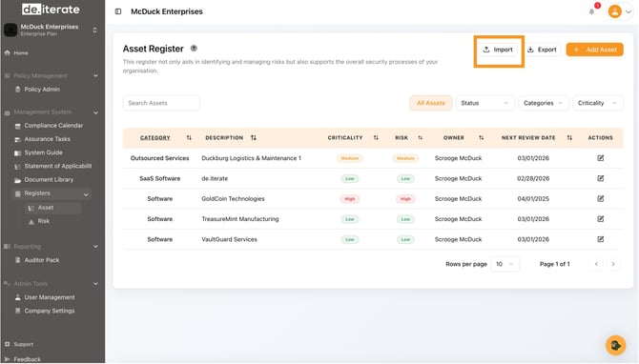Open the chat helper floating icon
Viewport: 639px width, 364px height.
615,345
